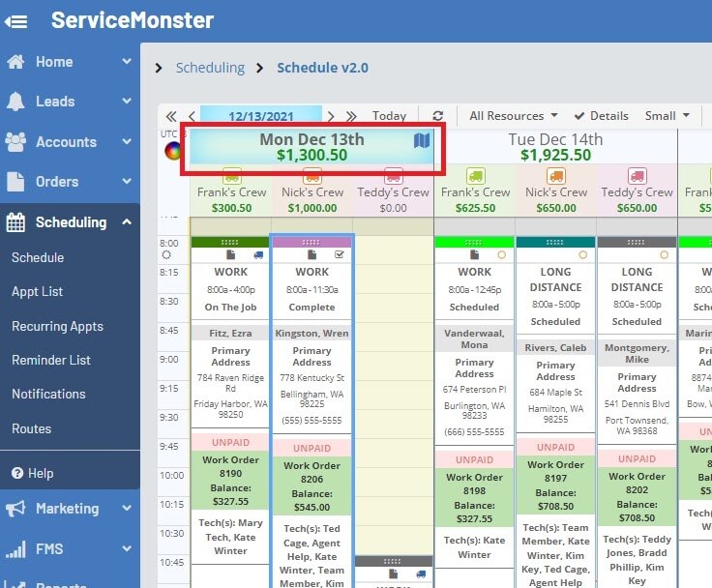Open the All Resources dropdown
Image resolution: width=712 pixels, height=588 pixels.
point(513,115)
